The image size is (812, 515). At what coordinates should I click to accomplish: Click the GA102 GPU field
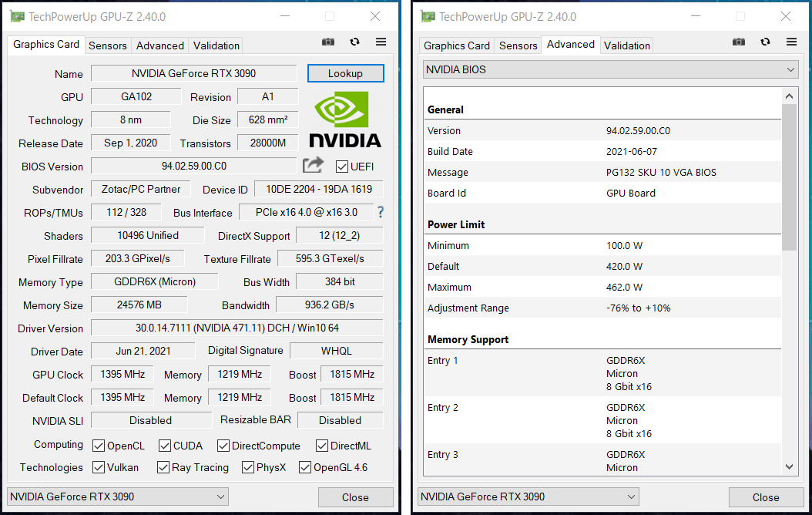[x=136, y=97]
